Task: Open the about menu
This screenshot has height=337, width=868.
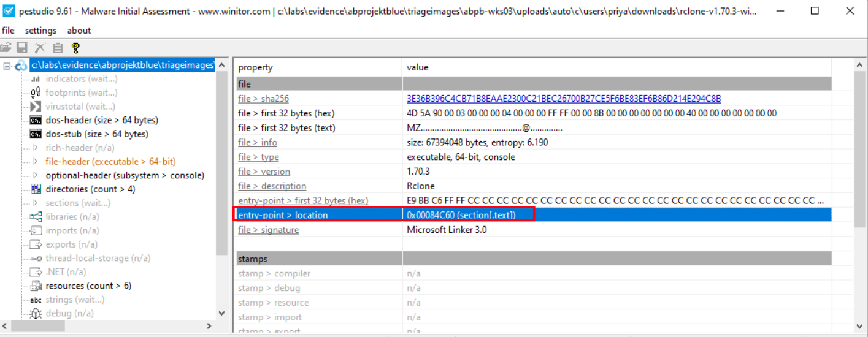Action: (x=79, y=31)
